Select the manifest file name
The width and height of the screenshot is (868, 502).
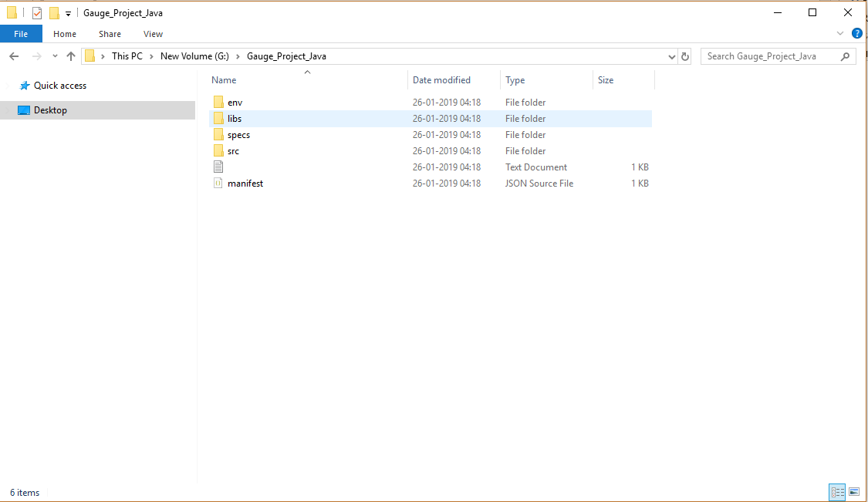tap(245, 184)
